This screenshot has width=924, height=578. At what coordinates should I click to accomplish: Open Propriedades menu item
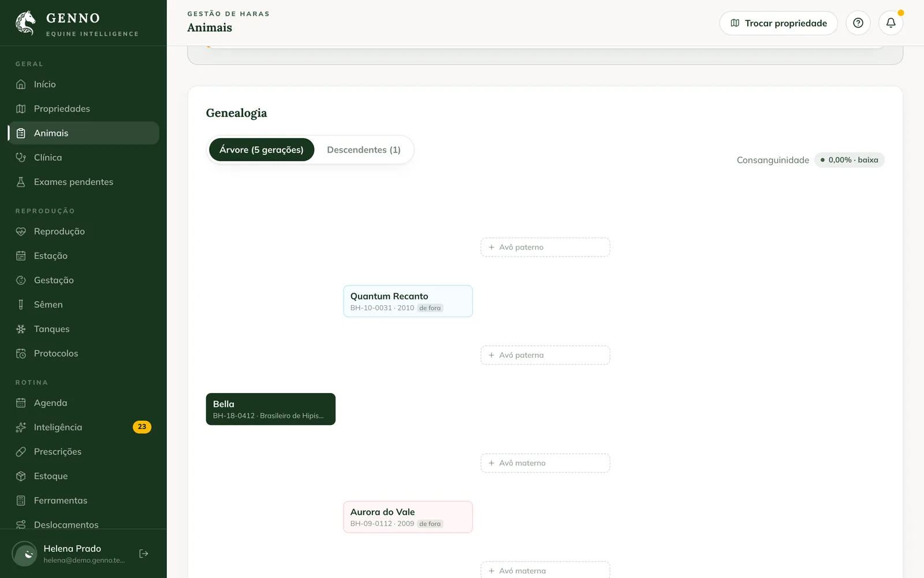(83, 109)
